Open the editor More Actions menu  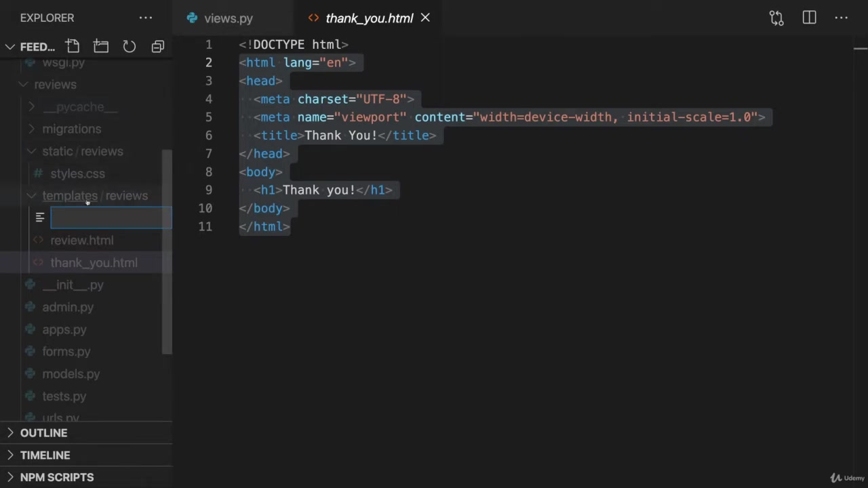[841, 18]
